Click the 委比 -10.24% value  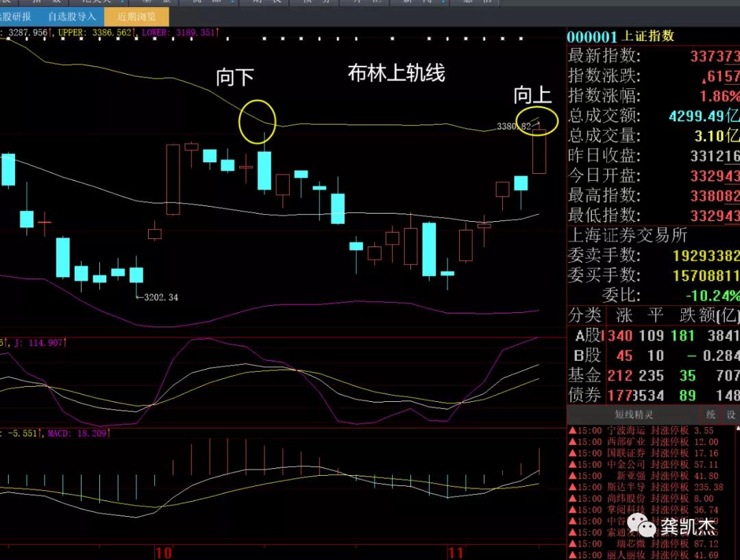click(x=713, y=296)
